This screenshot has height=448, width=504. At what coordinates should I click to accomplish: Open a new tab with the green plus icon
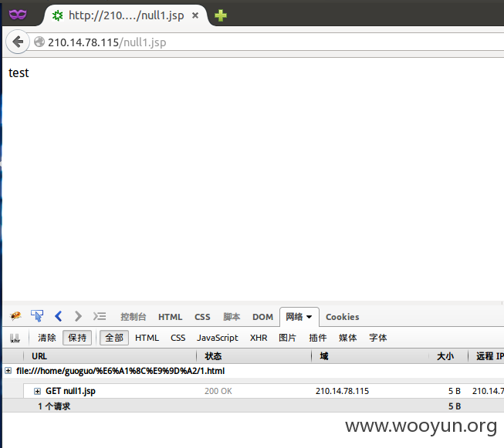click(x=221, y=15)
